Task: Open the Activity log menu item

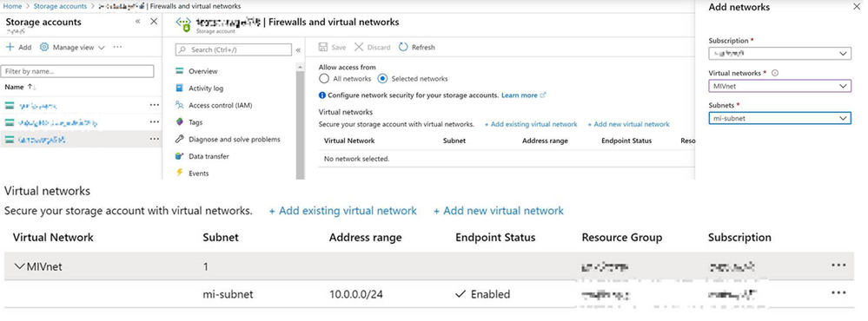Action: (x=199, y=88)
